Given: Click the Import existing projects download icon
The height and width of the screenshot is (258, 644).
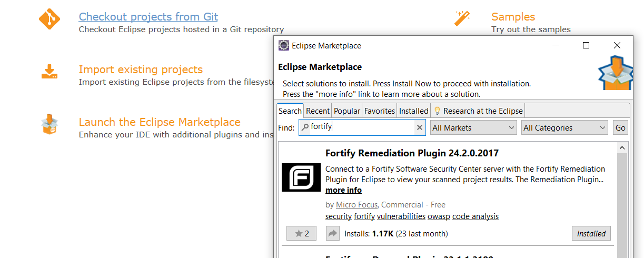Looking at the screenshot, I should [49, 72].
